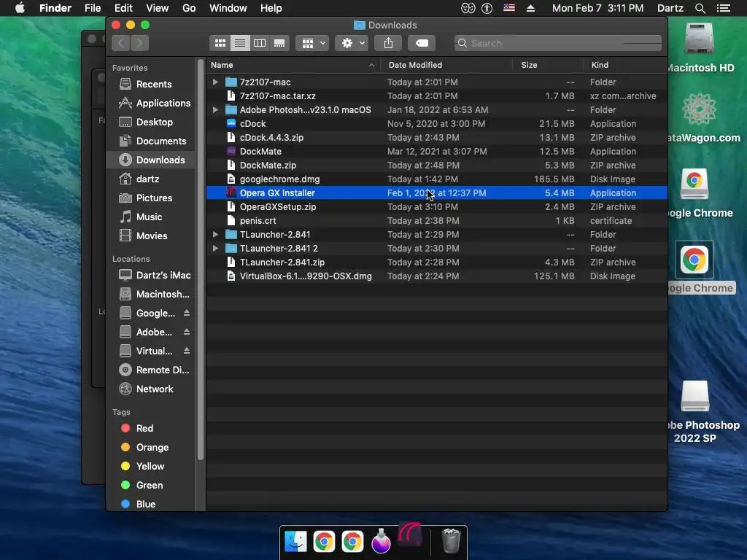Open Remote Disc in the sidebar
This screenshot has width=747, height=560.
[x=152, y=370]
